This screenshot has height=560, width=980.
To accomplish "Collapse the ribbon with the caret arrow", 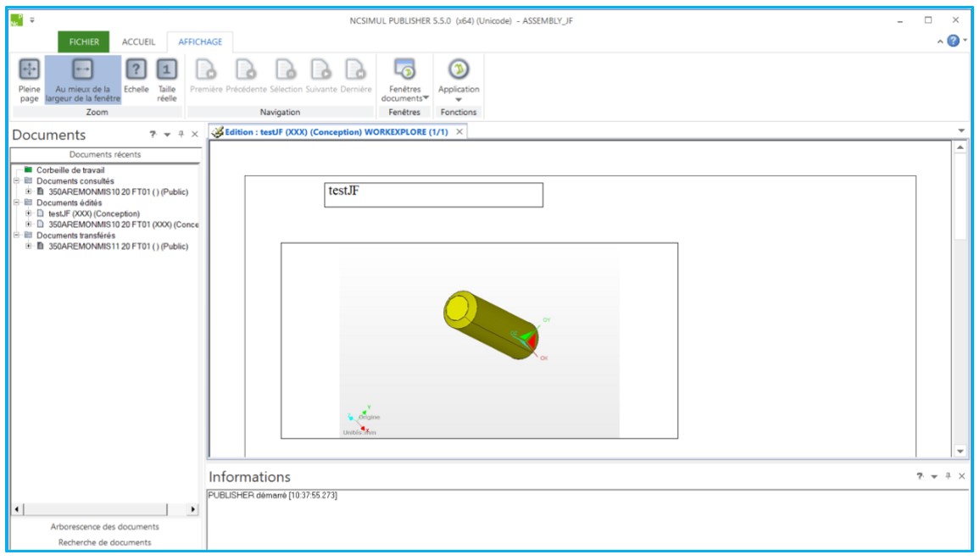I will pos(939,42).
